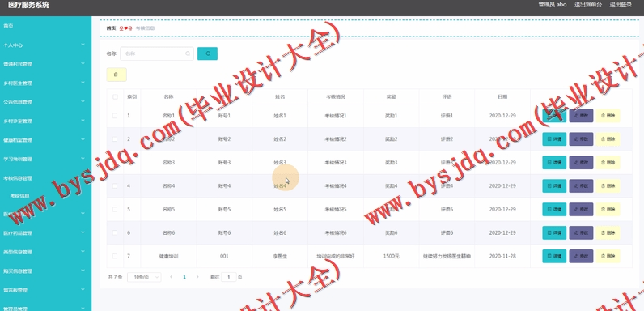Check the checkbox for row 2

115,139
